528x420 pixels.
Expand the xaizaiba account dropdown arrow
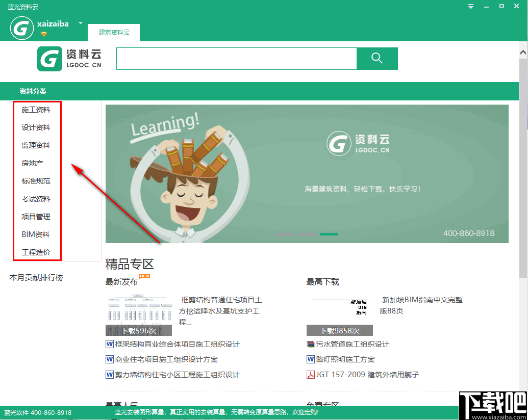80,23
